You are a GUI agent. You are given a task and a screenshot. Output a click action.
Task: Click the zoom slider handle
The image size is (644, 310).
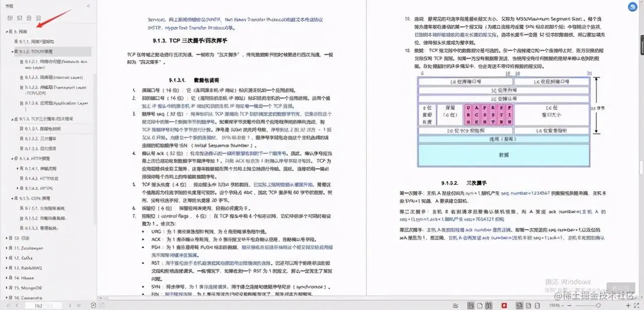598,305
